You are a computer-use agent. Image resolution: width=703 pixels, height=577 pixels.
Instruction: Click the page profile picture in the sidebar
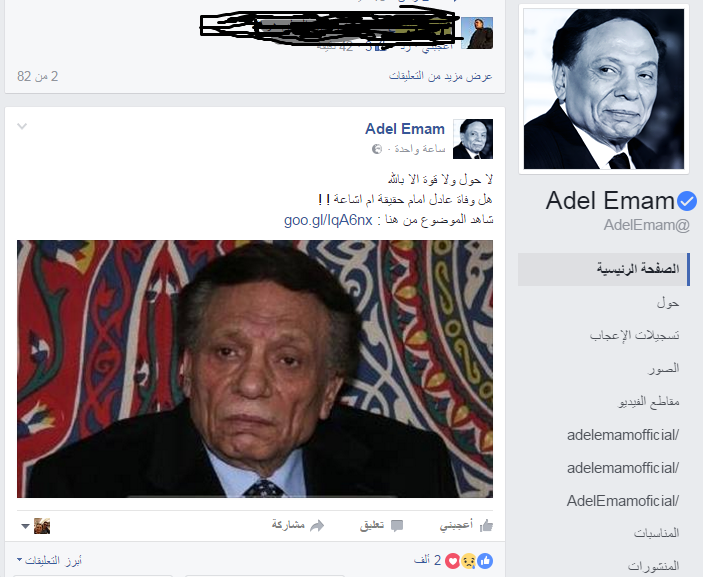604,89
